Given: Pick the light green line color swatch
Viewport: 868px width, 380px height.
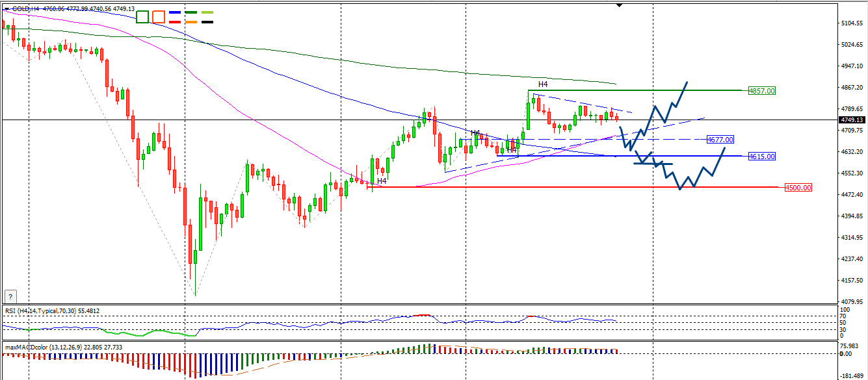Looking at the screenshot, I should [207, 12].
